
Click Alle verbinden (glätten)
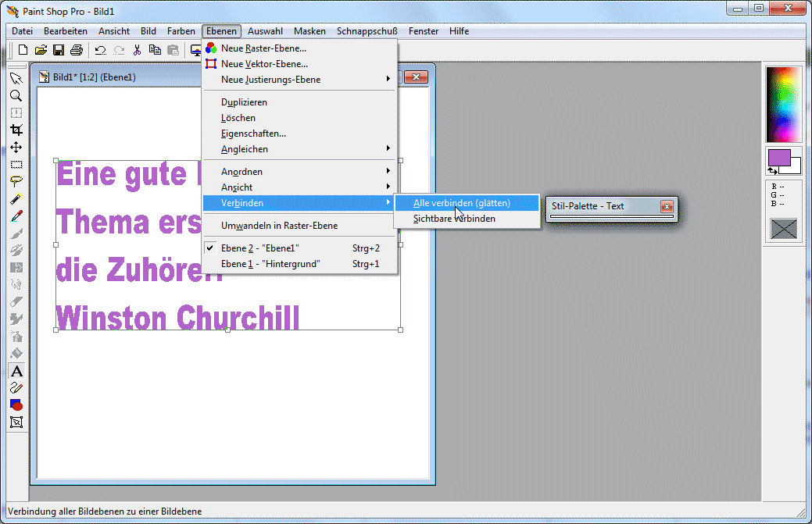pyautogui.click(x=467, y=203)
